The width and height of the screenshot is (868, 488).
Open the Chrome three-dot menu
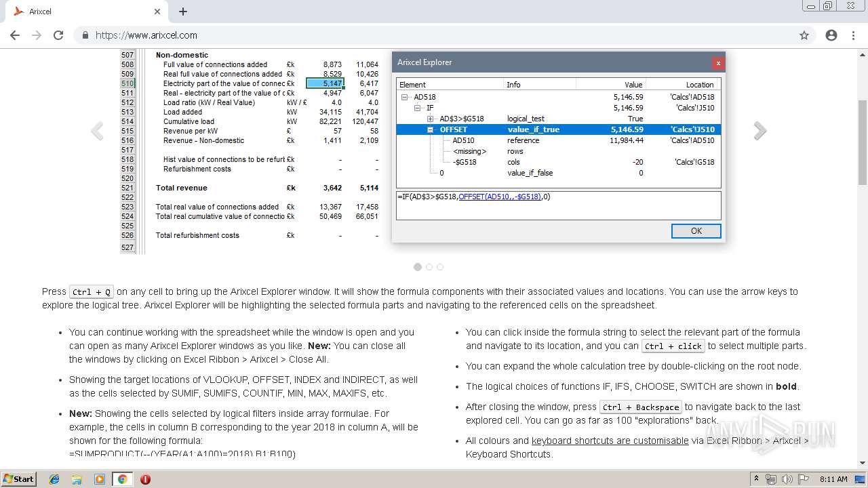point(853,35)
